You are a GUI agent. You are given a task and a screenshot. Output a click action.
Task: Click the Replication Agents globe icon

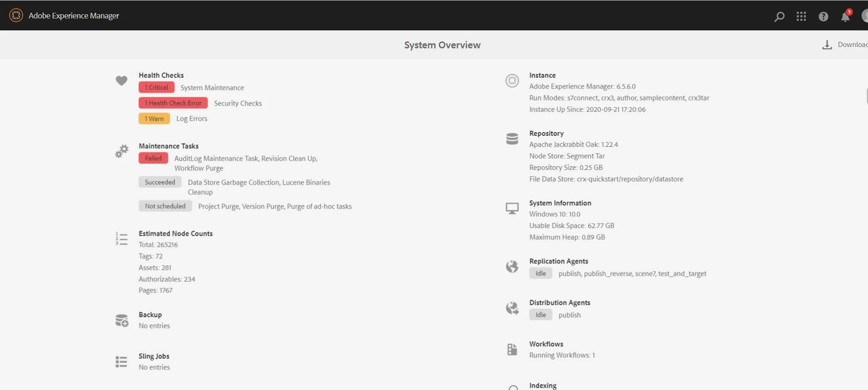click(512, 267)
